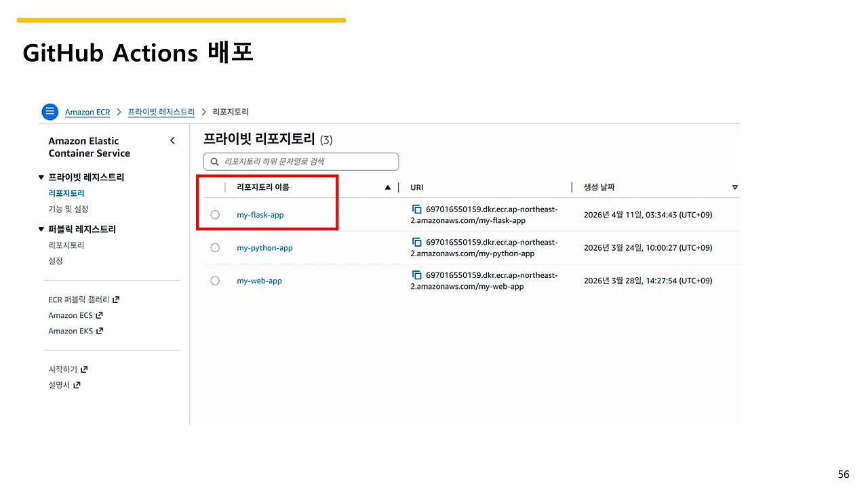Open the my-web-app repository
Image resolution: width=868 pixels, height=488 pixels.
pos(259,281)
